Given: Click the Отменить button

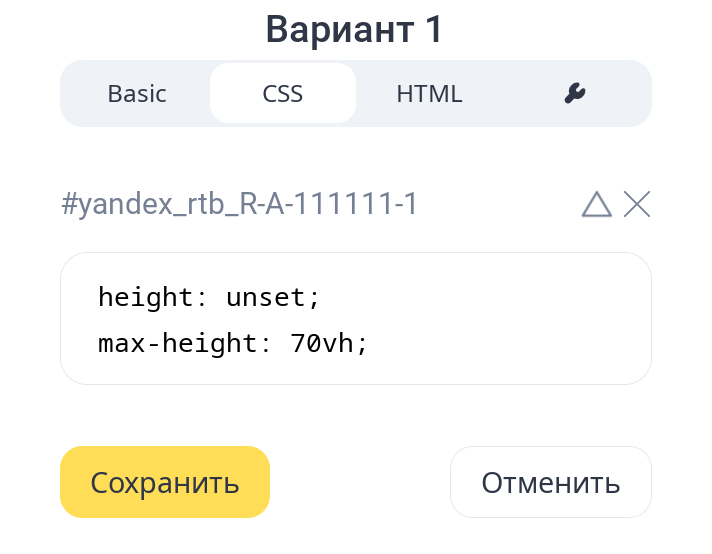Looking at the screenshot, I should point(550,482).
